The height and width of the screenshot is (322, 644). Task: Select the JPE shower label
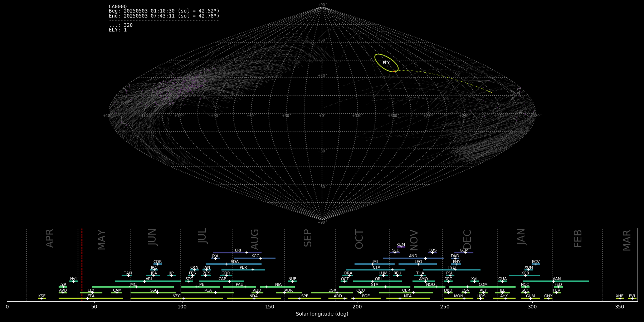[x=201, y=285]
